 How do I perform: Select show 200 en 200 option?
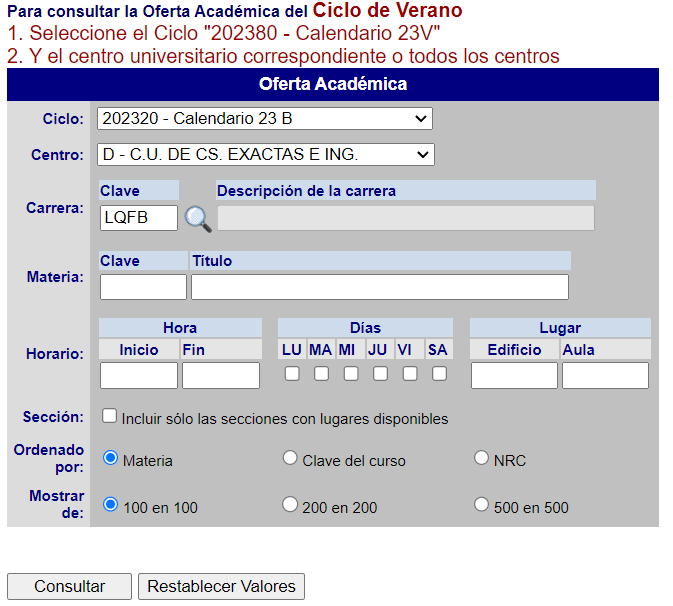pos(290,504)
